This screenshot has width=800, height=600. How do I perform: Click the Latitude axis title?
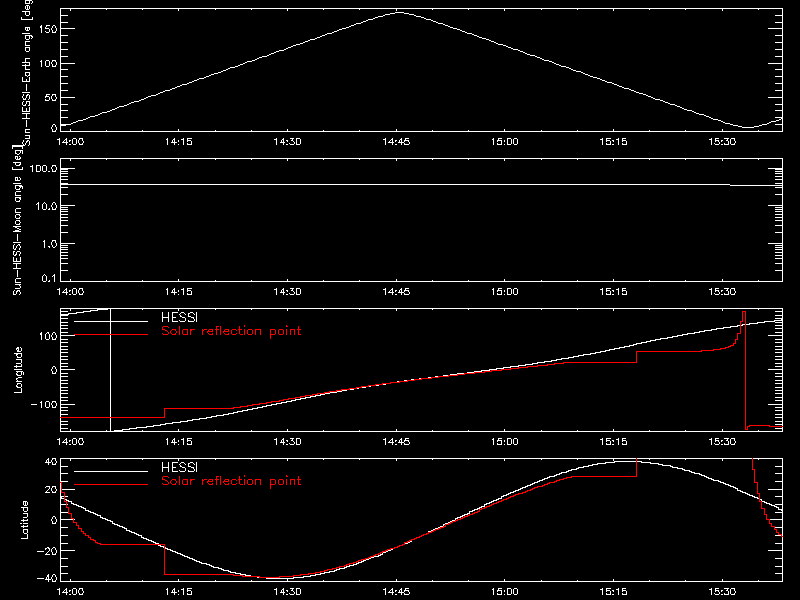(24, 520)
